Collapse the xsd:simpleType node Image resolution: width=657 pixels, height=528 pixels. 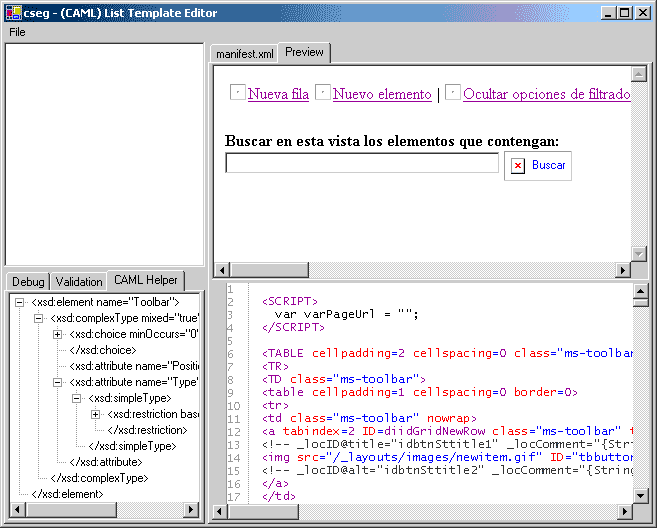coord(77,398)
